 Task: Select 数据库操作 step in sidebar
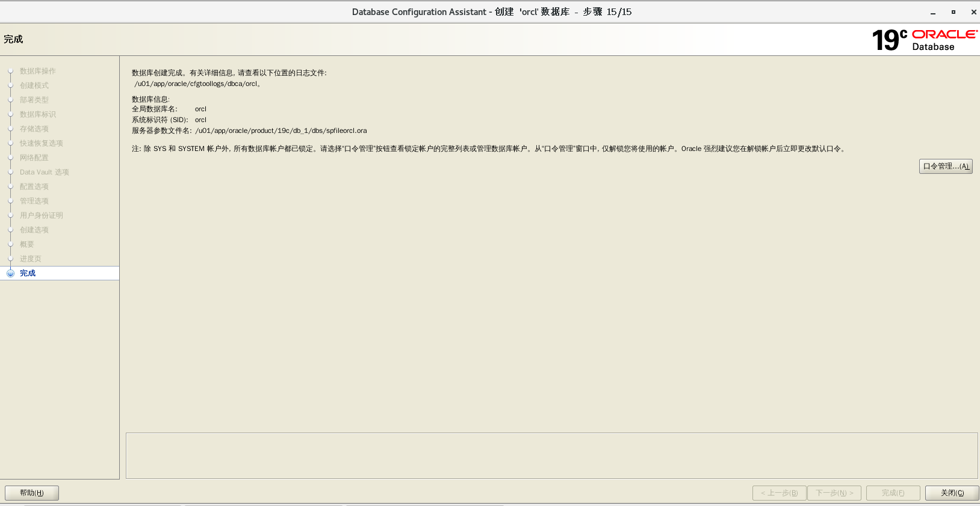coord(37,71)
